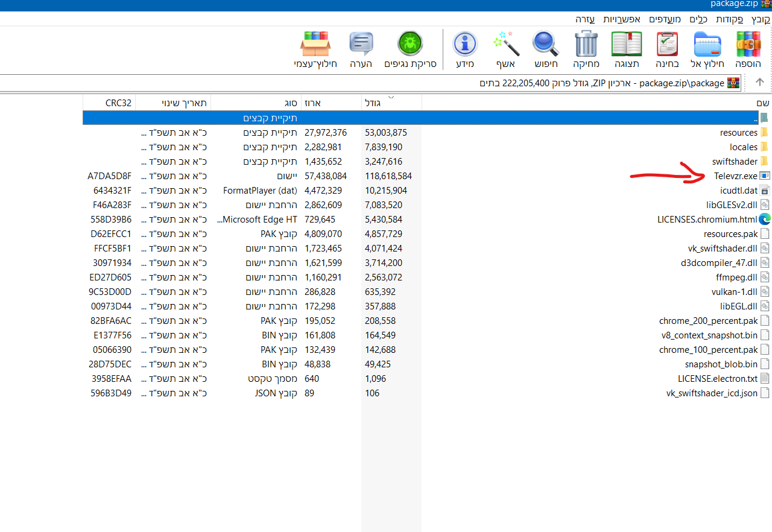Select the vulkan-1.dll file name

click(x=734, y=291)
